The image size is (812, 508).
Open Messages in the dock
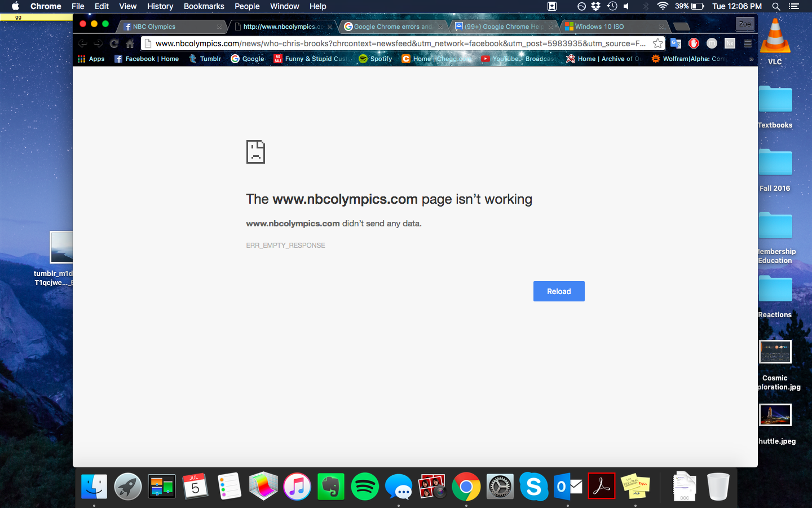point(399,486)
